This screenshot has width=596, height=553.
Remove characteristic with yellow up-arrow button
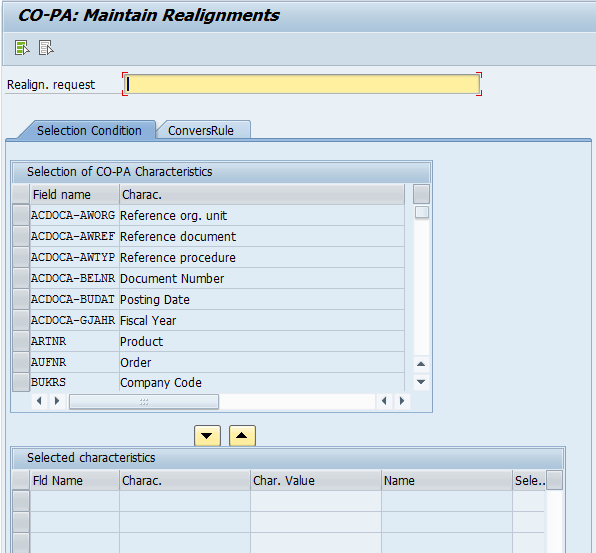[242, 436]
